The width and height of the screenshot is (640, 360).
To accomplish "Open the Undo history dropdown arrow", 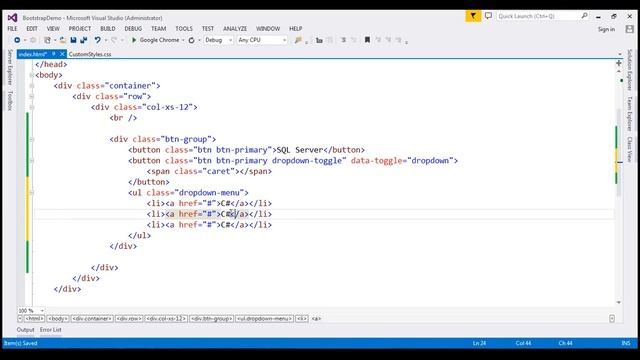I will click(106, 40).
